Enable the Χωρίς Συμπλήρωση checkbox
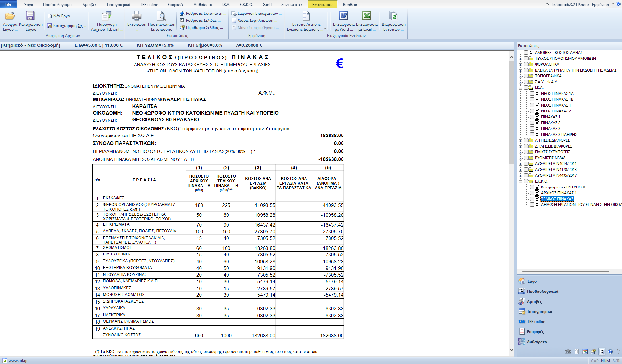The width and height of the screenshot is (622, 364). [234, 20]
